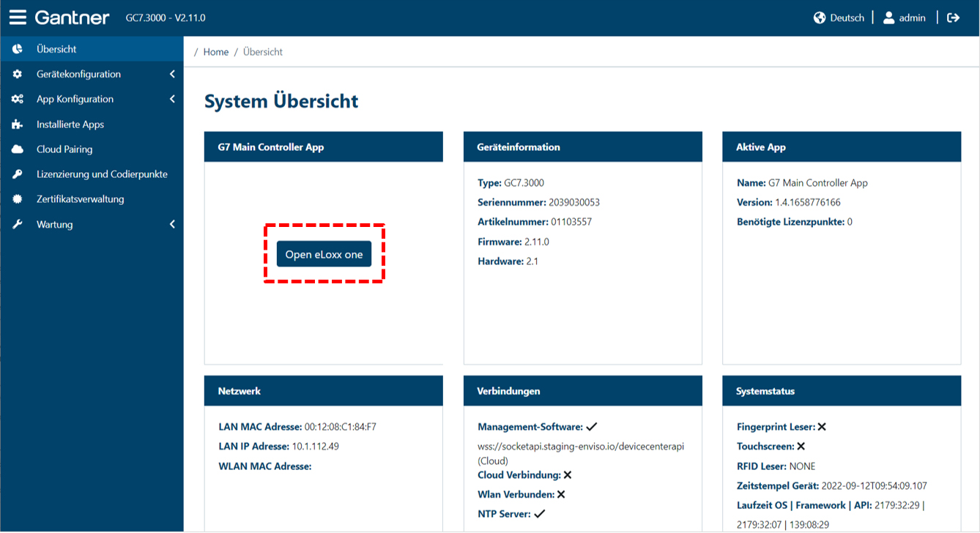980x533 pixels.
Task: Click Management-Software checkmark icon
Action: [x=592, y=427]
